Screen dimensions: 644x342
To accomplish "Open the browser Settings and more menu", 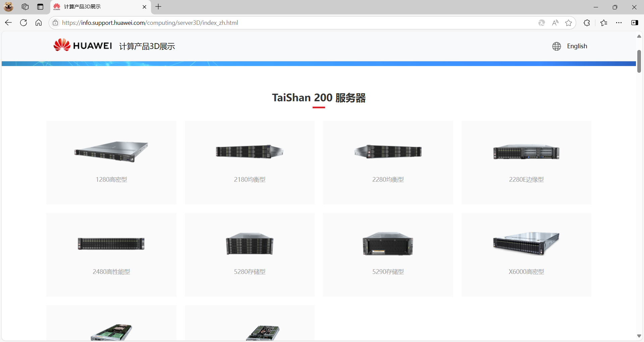I will click(x=619, y=23).
